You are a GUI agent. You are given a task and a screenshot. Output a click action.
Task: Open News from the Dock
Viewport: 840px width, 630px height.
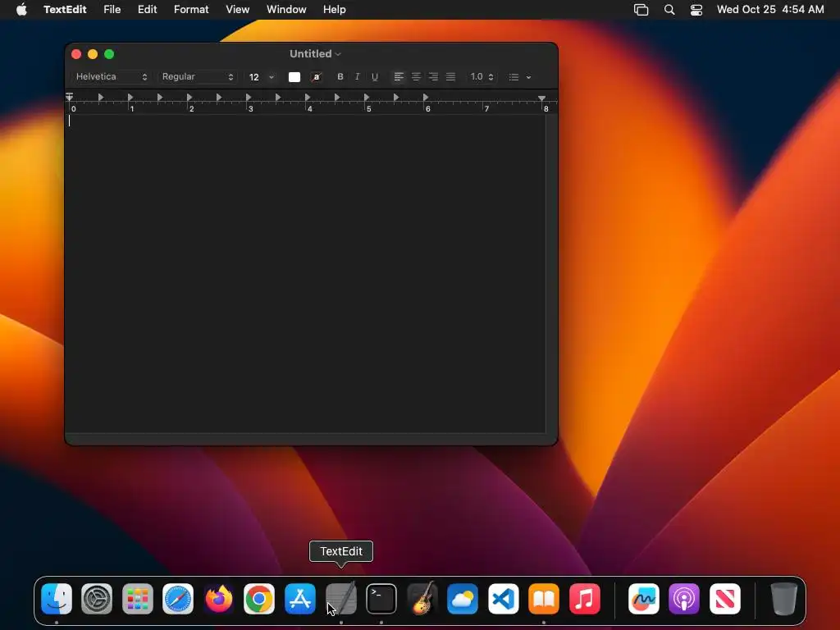click(725, 599)
